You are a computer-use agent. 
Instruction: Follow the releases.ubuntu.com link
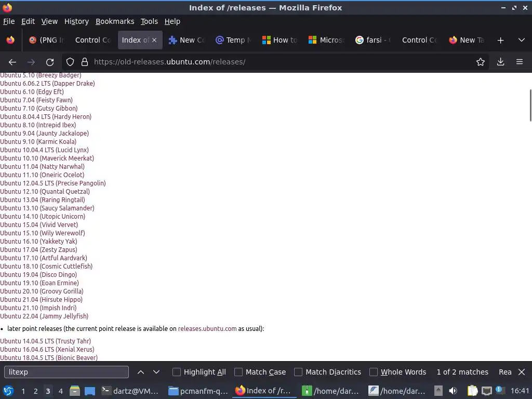[x=207, y=328]
